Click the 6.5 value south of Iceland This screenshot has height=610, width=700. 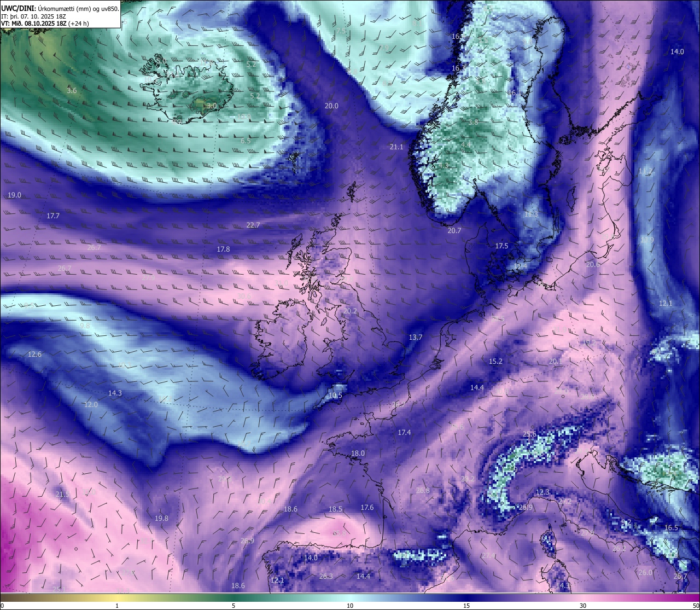[246, 141]
